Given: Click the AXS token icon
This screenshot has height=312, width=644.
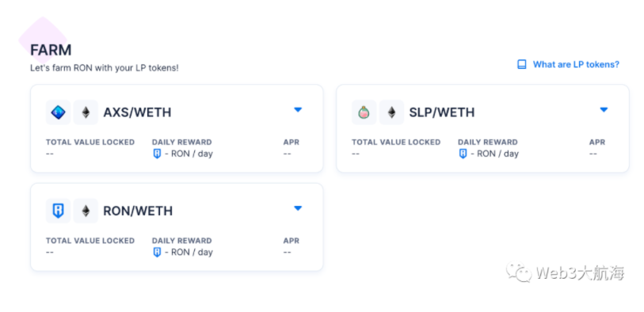Looking at the screenshot, I should coord(58,112).
